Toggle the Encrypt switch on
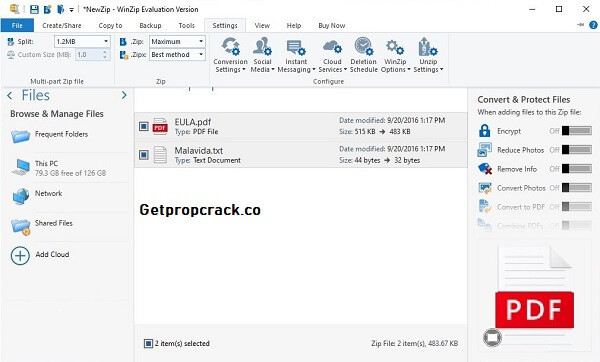 pyautogui.click(x=577, y=131)
